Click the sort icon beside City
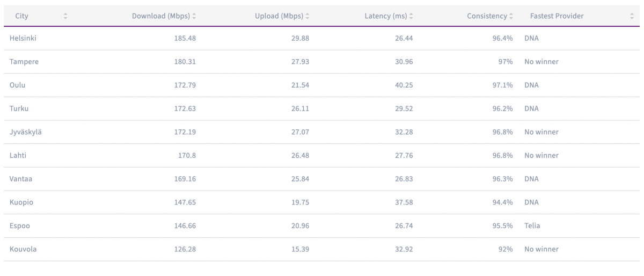Viewport: 644px width, 276px height. point(65,16)
